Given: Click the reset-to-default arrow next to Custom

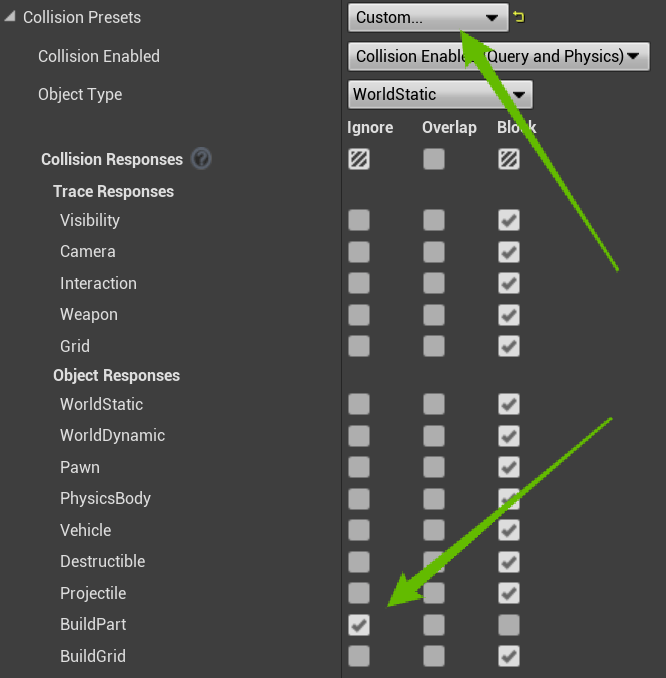Looking at the screenshot, I should (518, 17).
